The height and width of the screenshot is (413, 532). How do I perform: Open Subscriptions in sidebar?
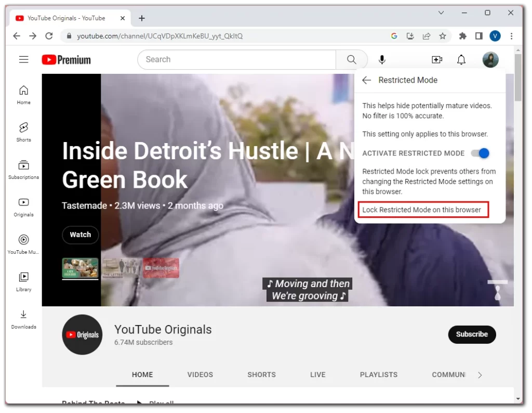coord(23,170)
